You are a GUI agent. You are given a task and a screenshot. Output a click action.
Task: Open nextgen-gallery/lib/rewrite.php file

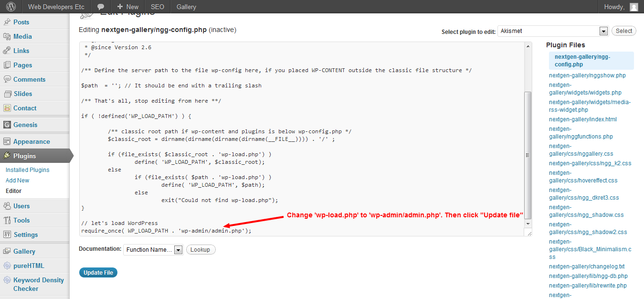click(588, 286)
